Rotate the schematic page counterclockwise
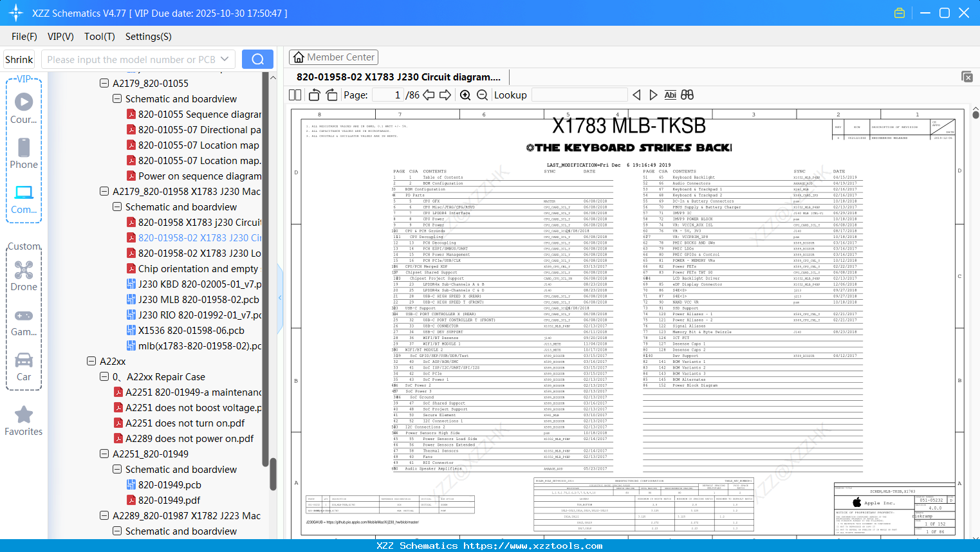The image size is (980, 552). coord(315,95)
